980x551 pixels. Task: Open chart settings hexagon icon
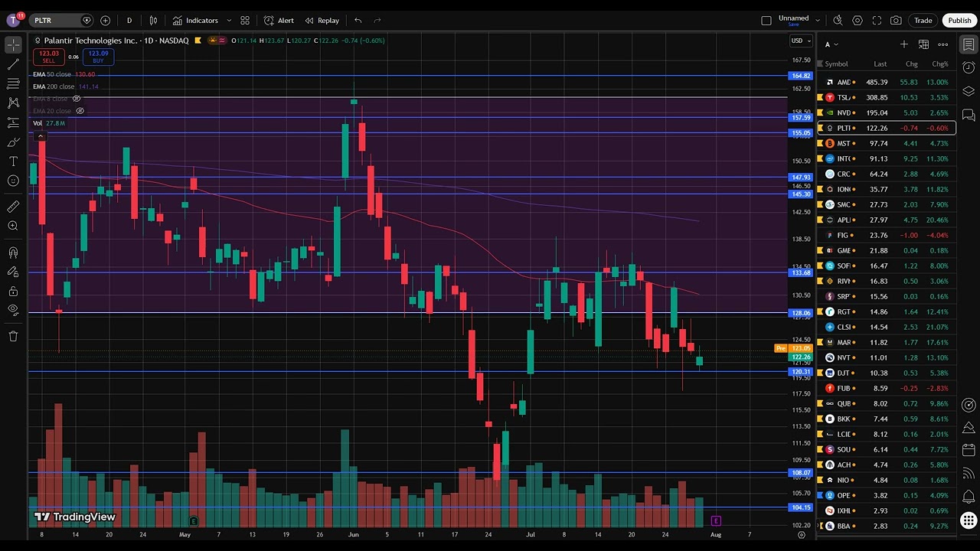(x=857, y=21)
